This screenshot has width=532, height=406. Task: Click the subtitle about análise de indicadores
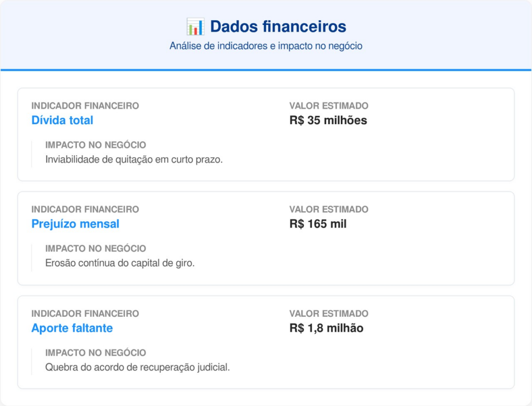pyautogui.click(x=265, y=46)
